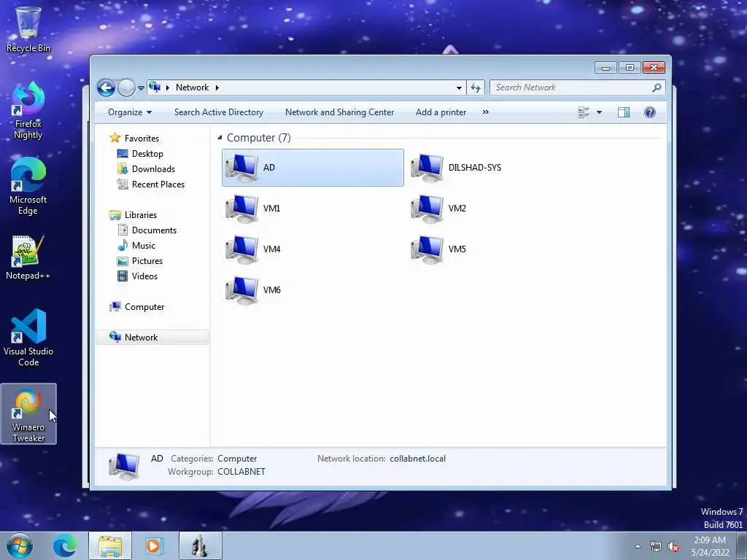
Task: Select Libraries in navigation pane
Action: [141, 215]
